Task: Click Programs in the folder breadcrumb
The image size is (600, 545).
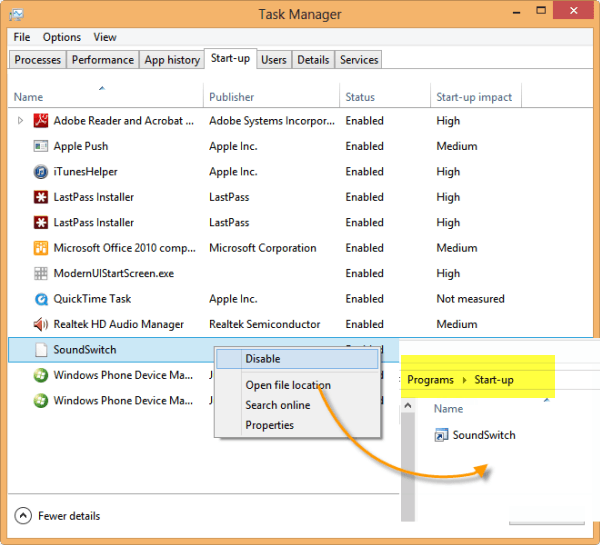Action: pyautogui.click(x=430, y=380)
